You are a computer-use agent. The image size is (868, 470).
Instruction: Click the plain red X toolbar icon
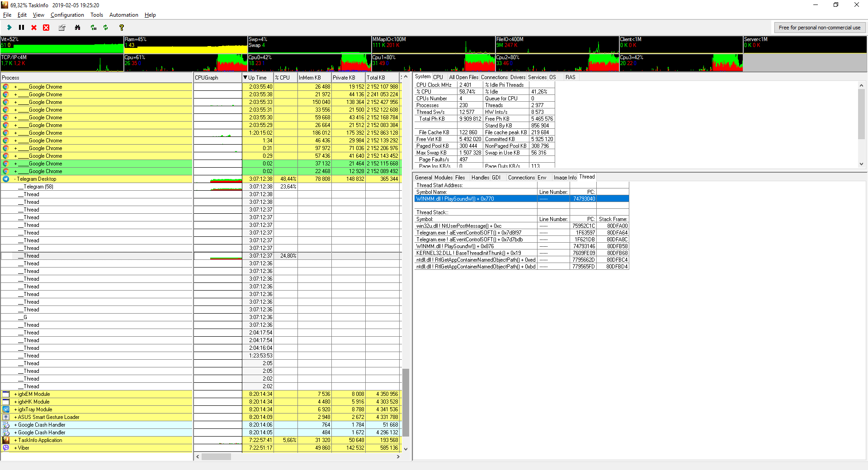coord(34,28)
